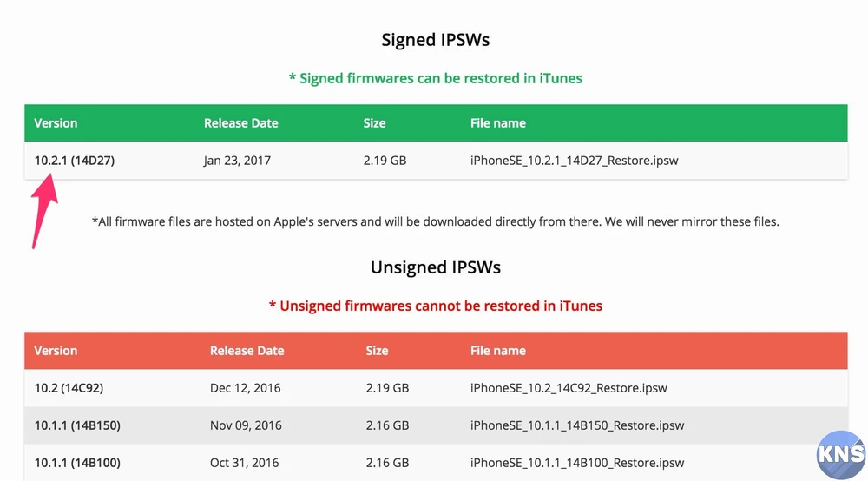Select the 10.1.1 (14B100) version row

coord(77,463)
